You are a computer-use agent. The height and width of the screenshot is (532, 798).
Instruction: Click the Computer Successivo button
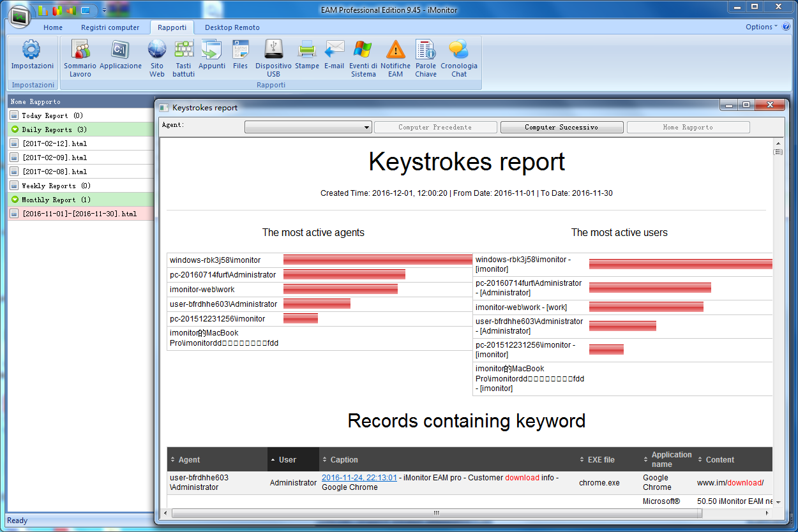(561, 128)
